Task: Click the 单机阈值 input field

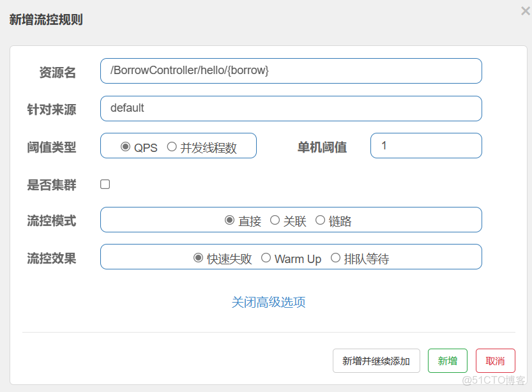Action: (426, 146)
